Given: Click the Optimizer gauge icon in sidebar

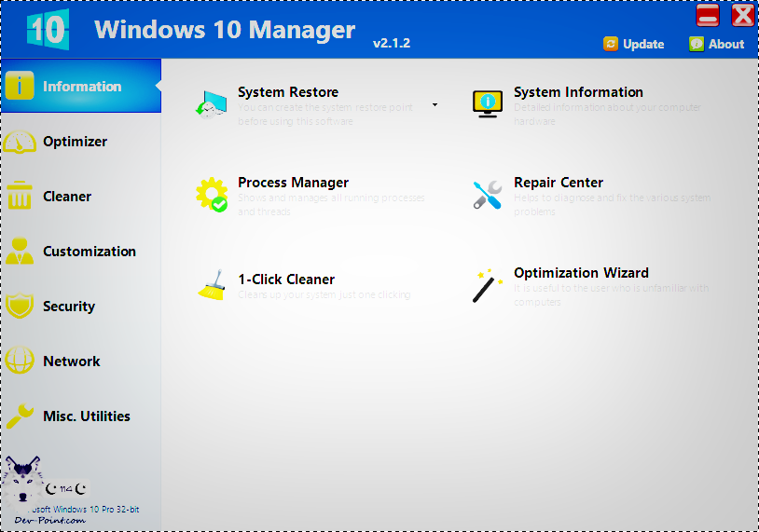Looking at the screenshot, I should (21, 142).
